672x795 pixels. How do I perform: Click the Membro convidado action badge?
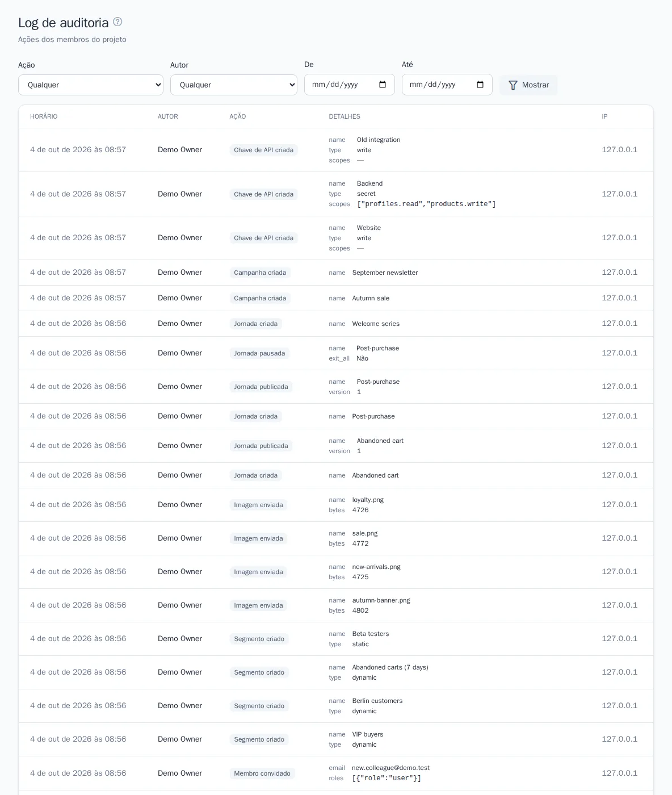[x=262, y=773]
